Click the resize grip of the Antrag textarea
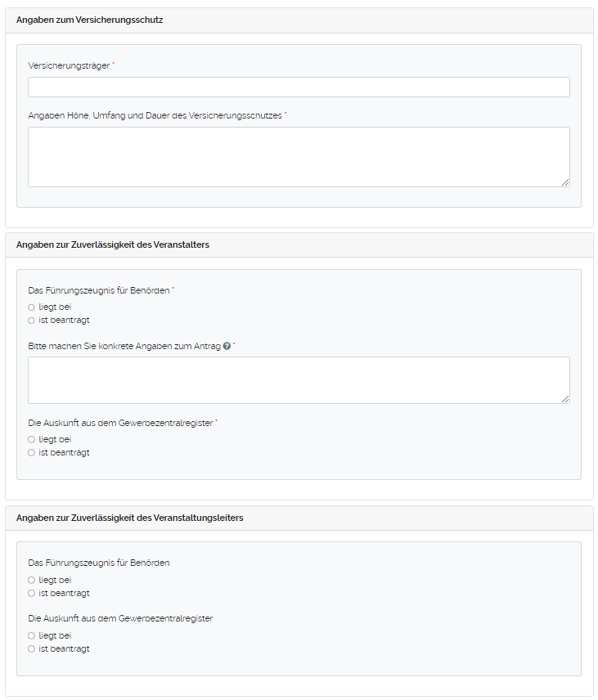This screenshot has width=598, height=700. pyautogui.click(x=566, y=399)
